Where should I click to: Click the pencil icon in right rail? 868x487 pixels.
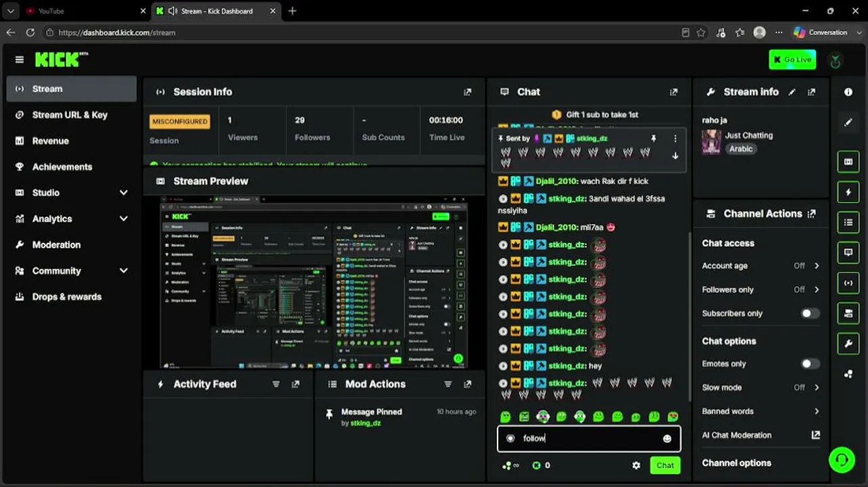pos(848,122)
